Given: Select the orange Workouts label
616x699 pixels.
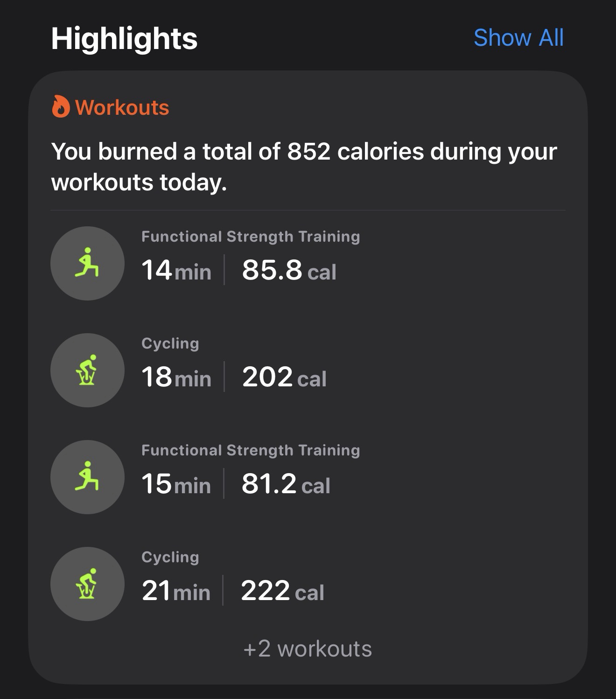Looking at the screenshot, I should [122, 108].
